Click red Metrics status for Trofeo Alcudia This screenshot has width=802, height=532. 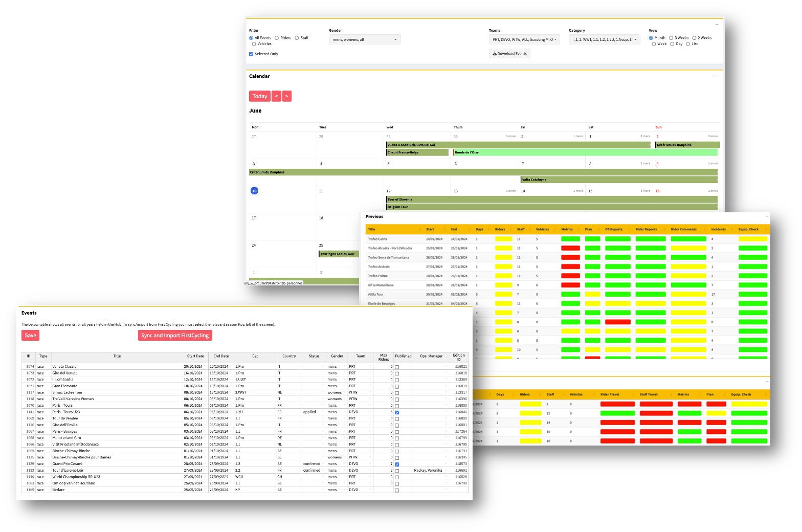click(570, 248)
